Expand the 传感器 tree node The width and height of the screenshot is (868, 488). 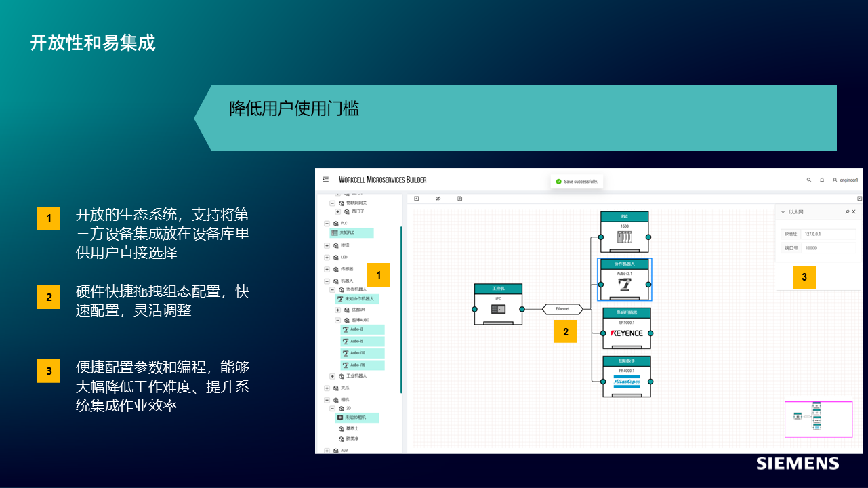click(327, 269)
